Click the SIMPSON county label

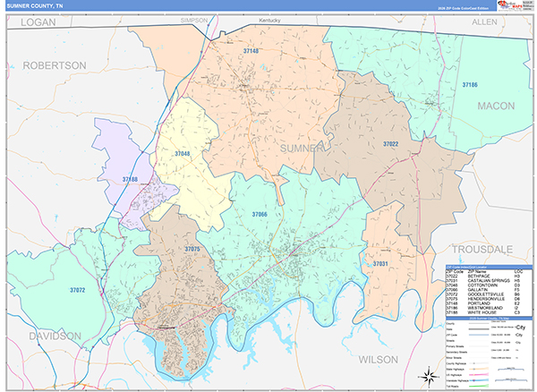(x=194, y=21)
